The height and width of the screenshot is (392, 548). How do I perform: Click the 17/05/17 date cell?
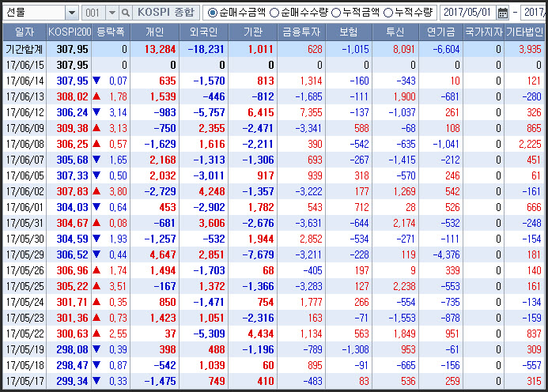(25, 381)
